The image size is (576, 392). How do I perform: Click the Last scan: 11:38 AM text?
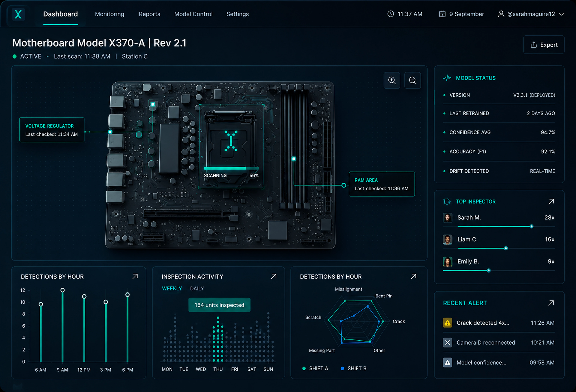coord(82,57)
